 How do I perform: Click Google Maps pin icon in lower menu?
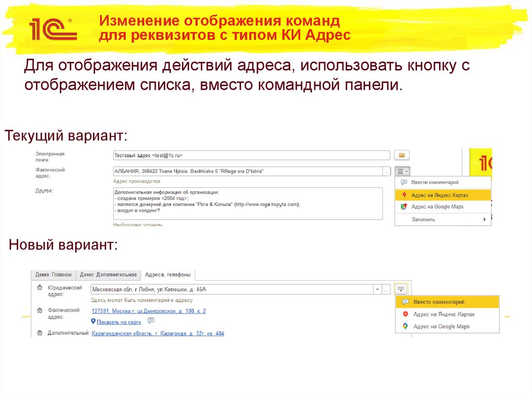tap(405, 326)
